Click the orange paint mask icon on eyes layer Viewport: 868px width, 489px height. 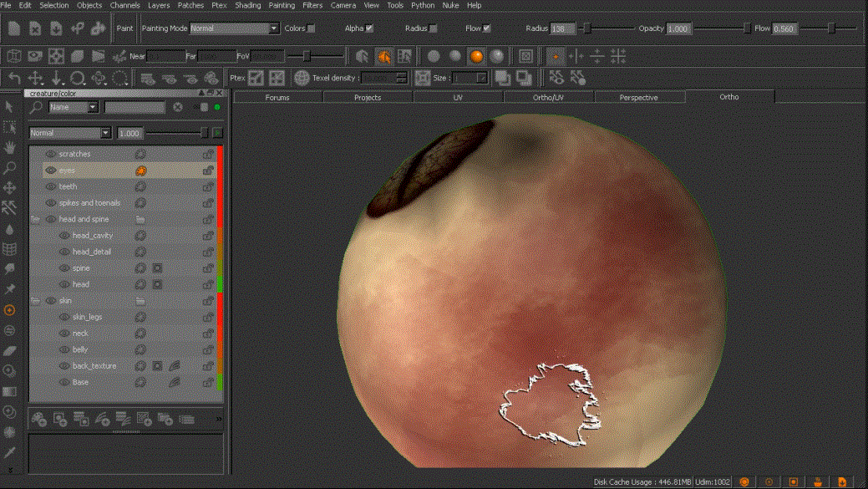(140, 171)
